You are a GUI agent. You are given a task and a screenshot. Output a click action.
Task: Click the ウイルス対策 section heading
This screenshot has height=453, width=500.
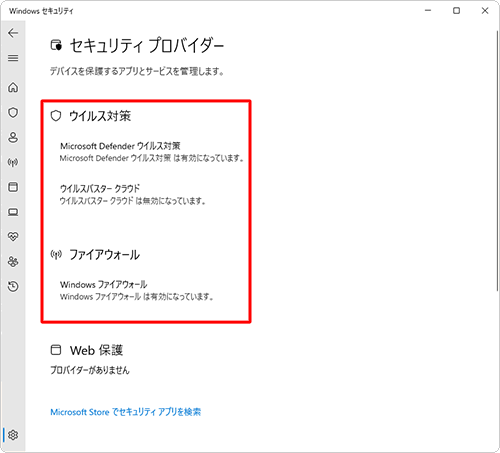pos(100,116)
